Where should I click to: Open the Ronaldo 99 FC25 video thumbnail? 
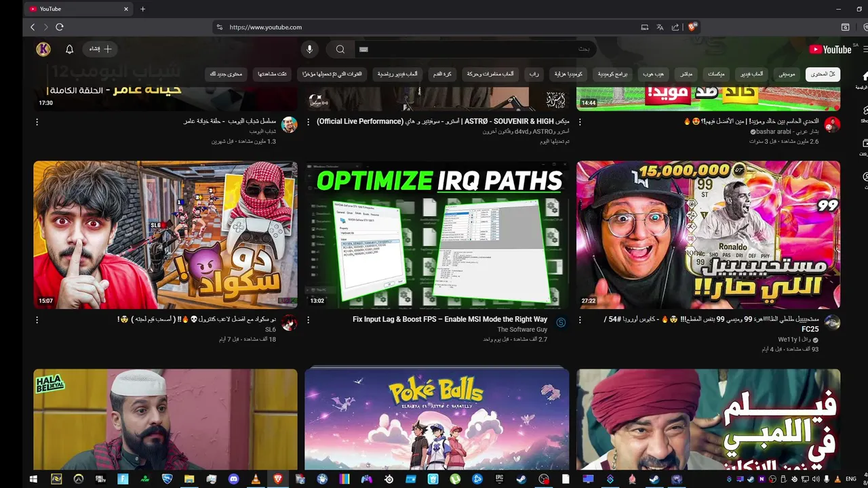pyautogui.click(x=708, y=235)
